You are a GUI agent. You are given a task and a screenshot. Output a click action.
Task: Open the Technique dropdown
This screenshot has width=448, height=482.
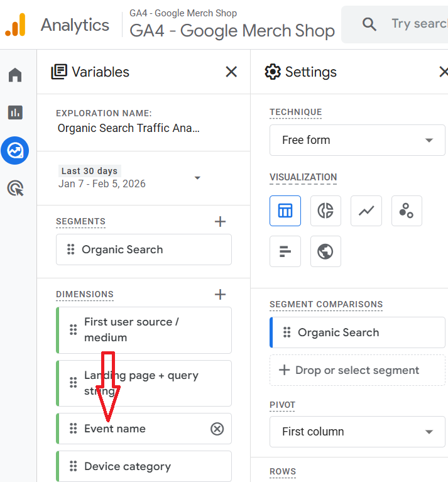pyautogui.click(x=357, y=140)
